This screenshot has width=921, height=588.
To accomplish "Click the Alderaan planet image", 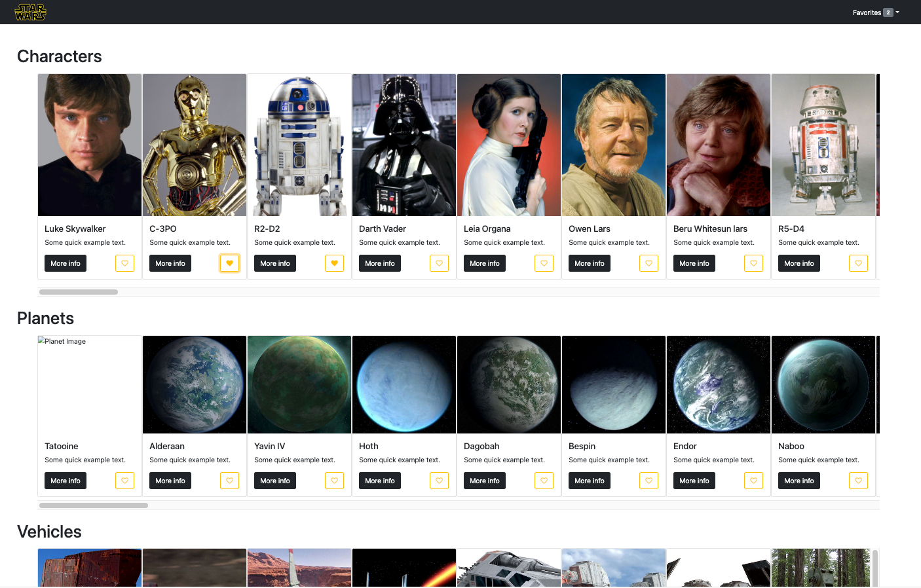I will click(195, 384).
